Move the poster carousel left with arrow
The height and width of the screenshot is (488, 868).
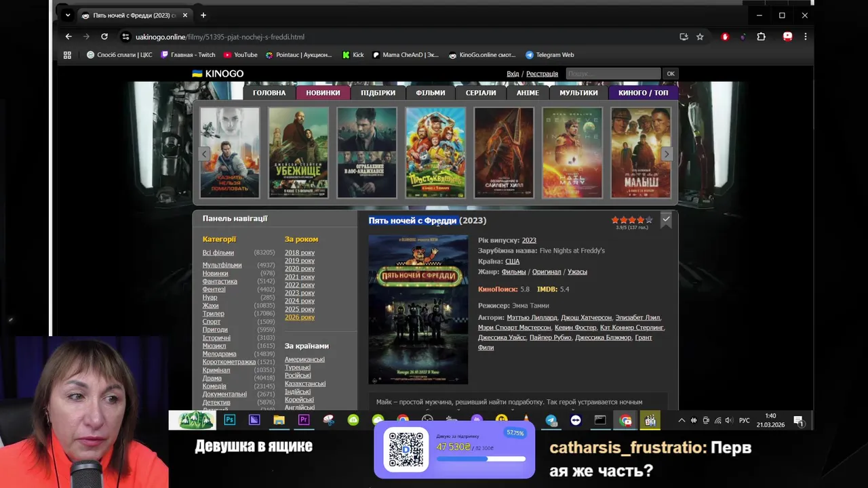[x=204, y=154]
